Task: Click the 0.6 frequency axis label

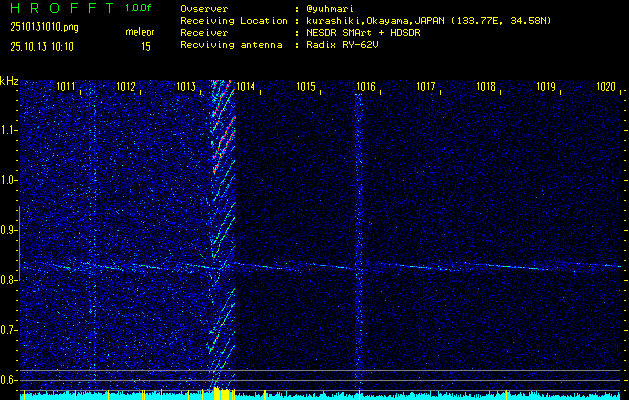Action: point(9,380)
